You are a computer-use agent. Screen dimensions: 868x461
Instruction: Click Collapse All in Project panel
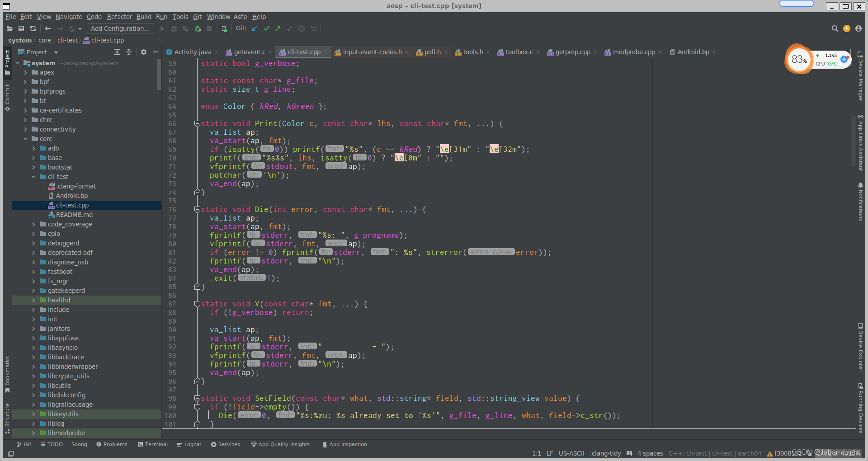[129, 52]
